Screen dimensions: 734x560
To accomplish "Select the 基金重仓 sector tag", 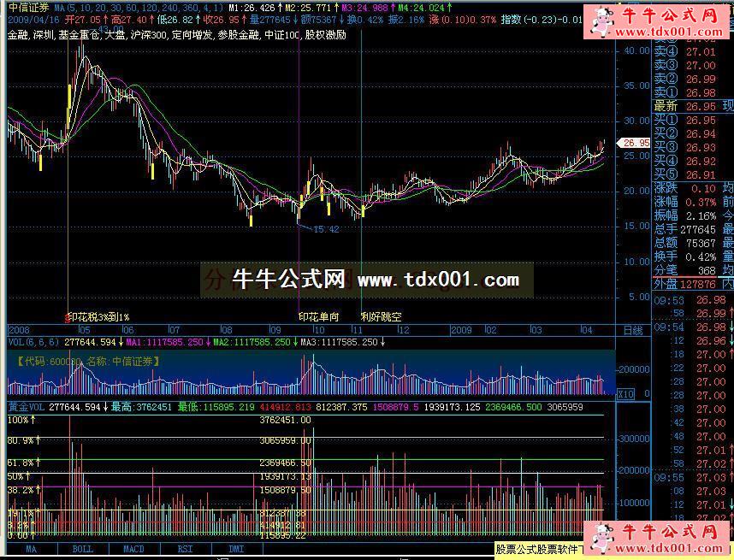I will pos(79,34).
